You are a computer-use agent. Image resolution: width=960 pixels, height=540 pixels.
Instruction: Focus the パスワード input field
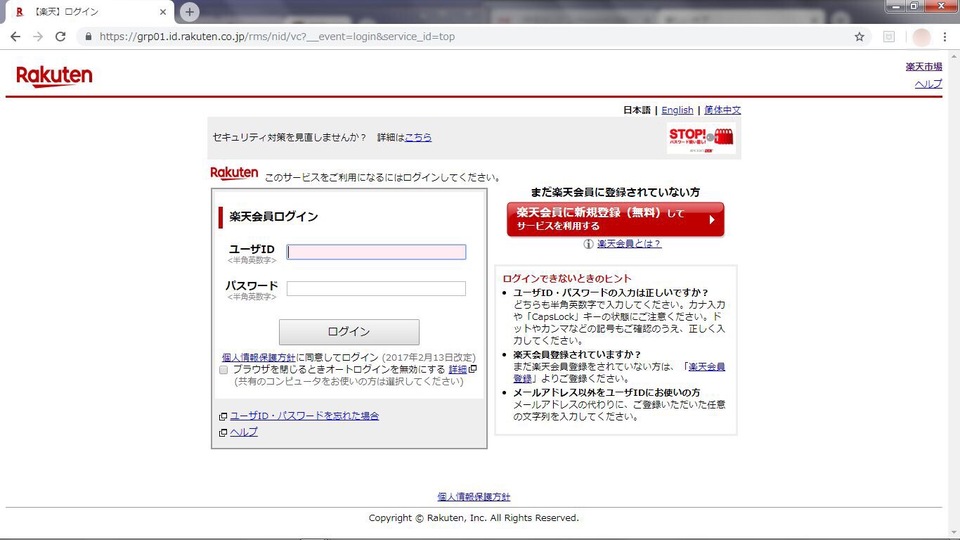pyautogui.click(x=376, y=288)
